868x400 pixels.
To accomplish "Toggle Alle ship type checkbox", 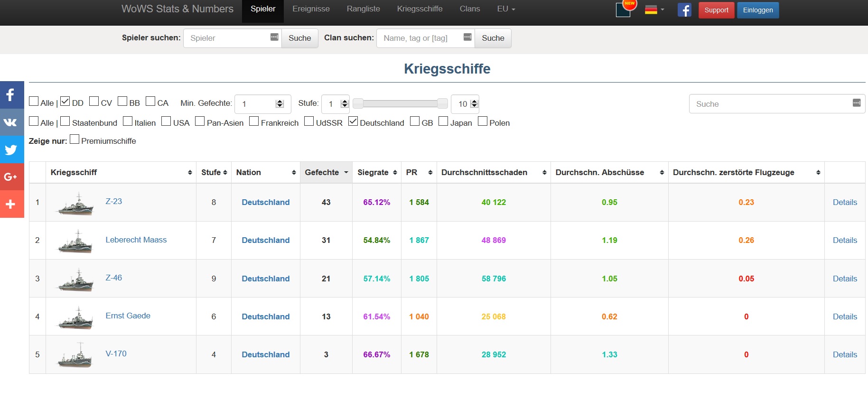I will coord(34,101).
